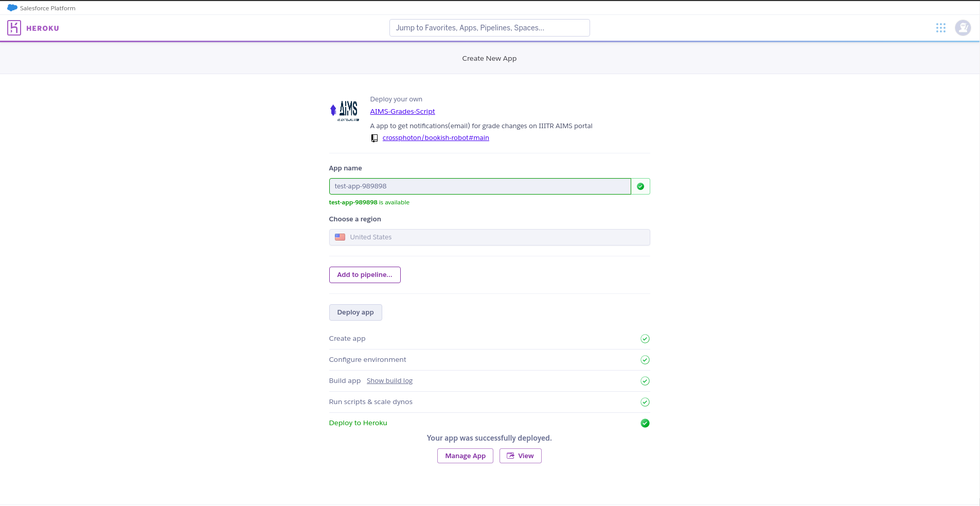Click the AIMS app logo thumbnail
This screenshot has height=506, width=980.
pyautogui.click(x=345, y=111)
